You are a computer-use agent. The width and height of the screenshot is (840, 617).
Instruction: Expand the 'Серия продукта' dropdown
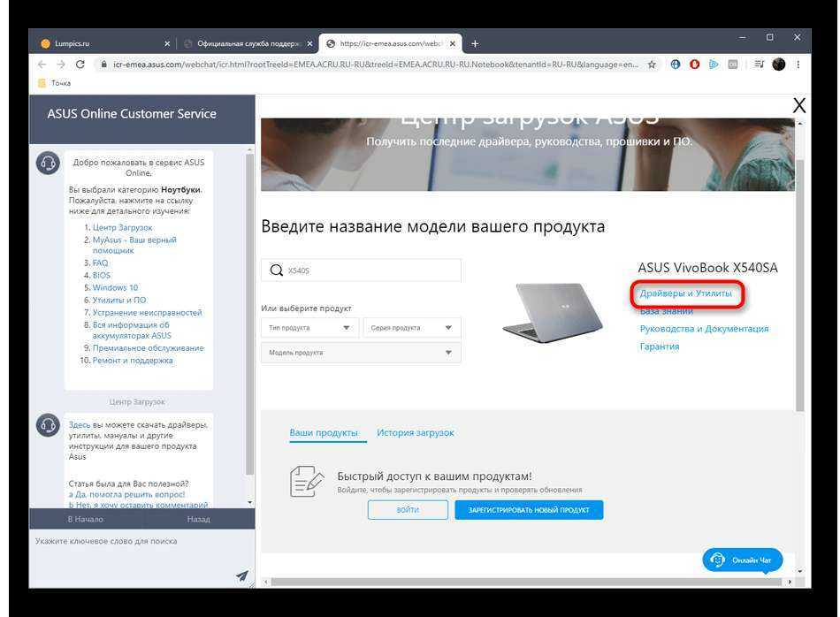tap(412, 328)
